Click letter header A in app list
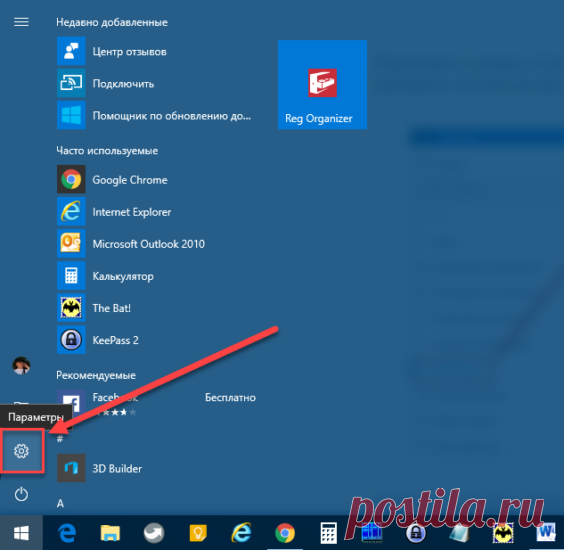The width and height of the screenshot is (564, 550). click(x=60, y=503)
